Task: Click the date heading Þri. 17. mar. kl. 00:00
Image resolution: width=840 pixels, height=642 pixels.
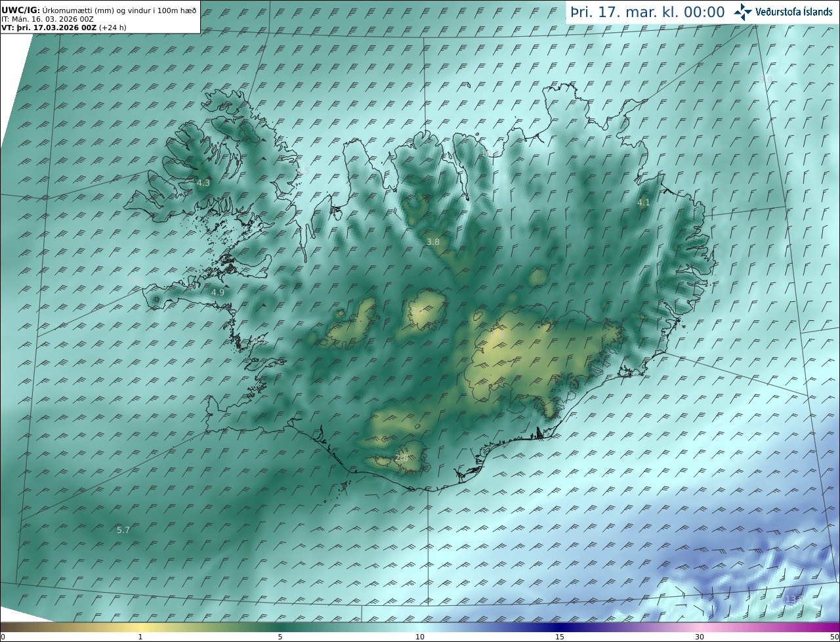Action: [648, 12]
